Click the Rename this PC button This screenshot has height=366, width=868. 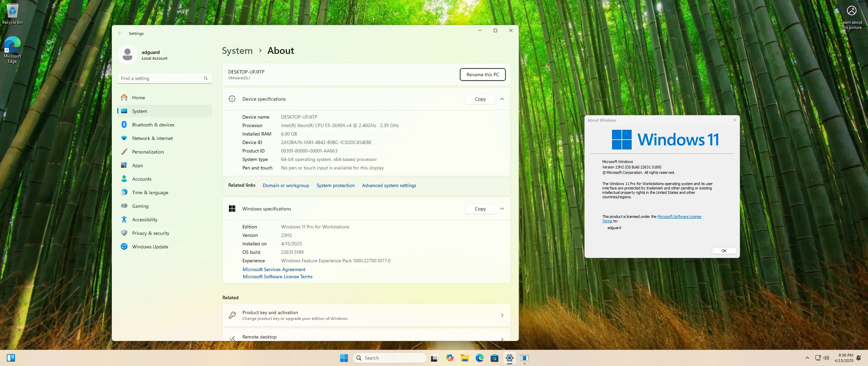(482, 75)
